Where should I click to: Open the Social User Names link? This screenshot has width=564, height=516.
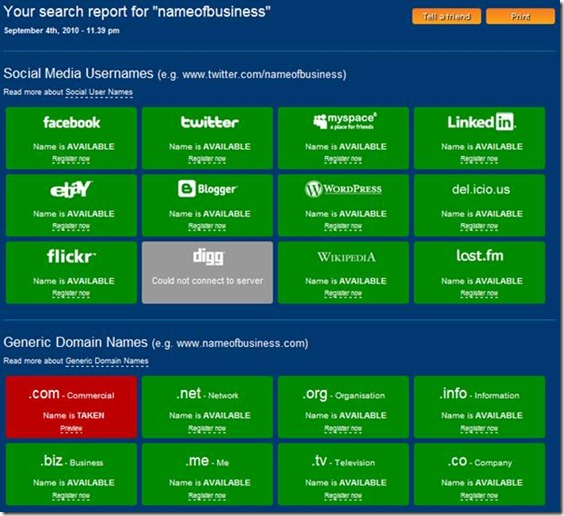[x=99, y=92]
